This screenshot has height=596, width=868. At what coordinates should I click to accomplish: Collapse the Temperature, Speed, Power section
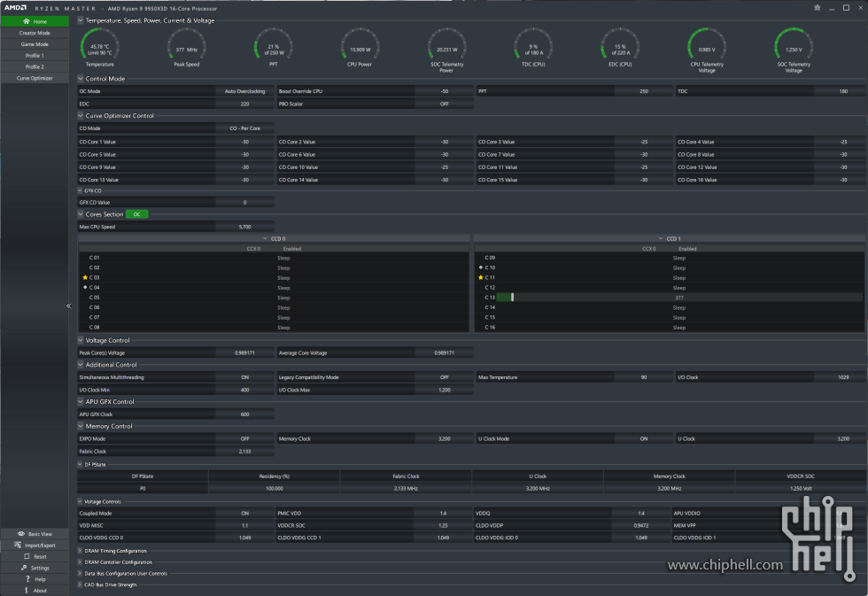tap(81, 20)
